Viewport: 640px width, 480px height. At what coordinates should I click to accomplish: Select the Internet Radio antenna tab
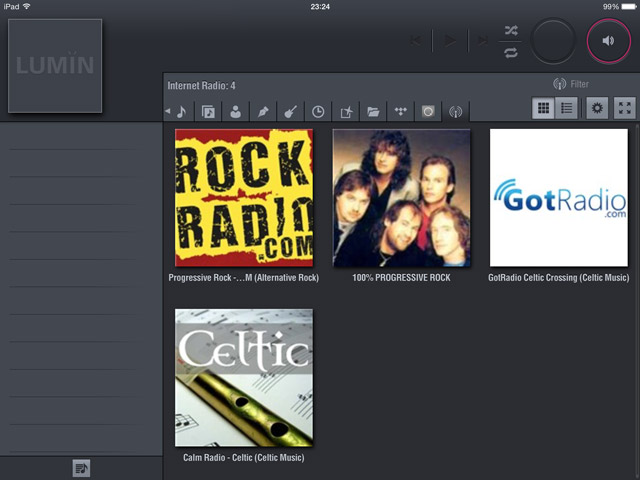(x=455, y=111)
